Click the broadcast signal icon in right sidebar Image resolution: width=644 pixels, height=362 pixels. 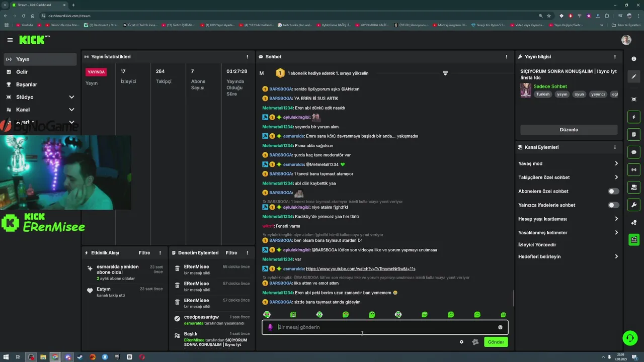(634, 170)
